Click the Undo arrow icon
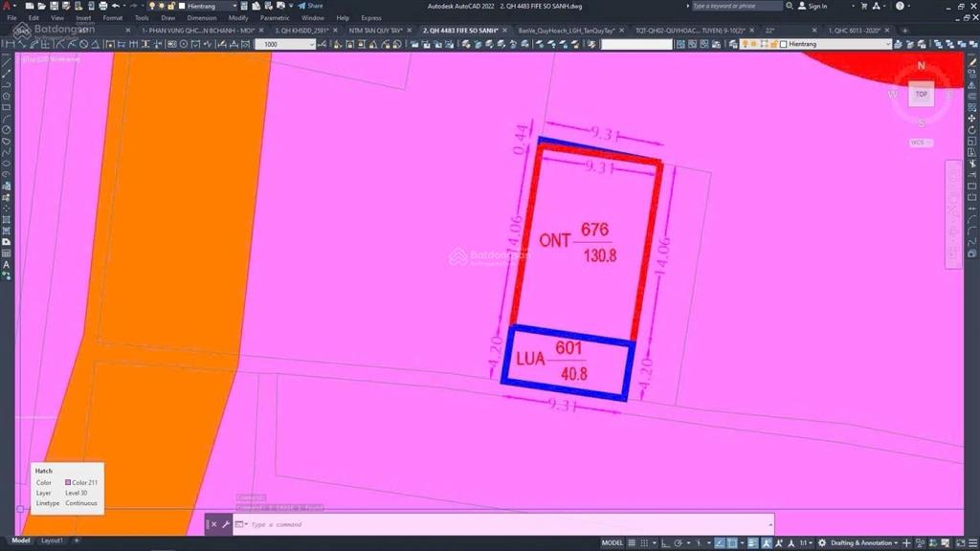This screenshot has width=980, height=551. 116,6
